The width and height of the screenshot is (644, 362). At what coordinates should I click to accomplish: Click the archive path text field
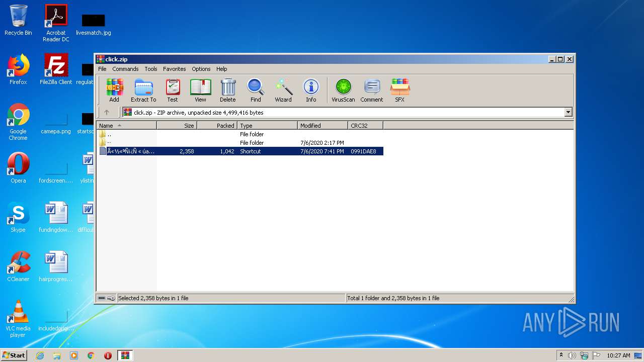pyautogui.click(x=343, y=113)
